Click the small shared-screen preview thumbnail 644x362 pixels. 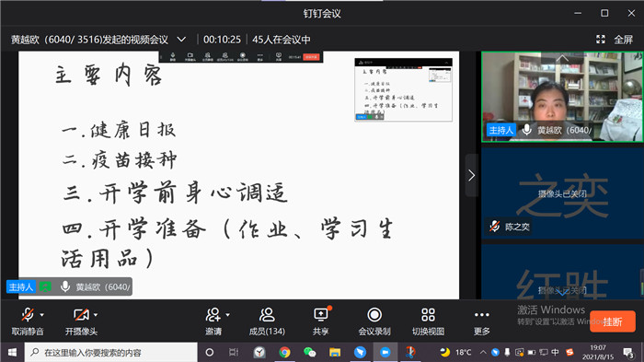pyautogui.click(x=403, y=89)
